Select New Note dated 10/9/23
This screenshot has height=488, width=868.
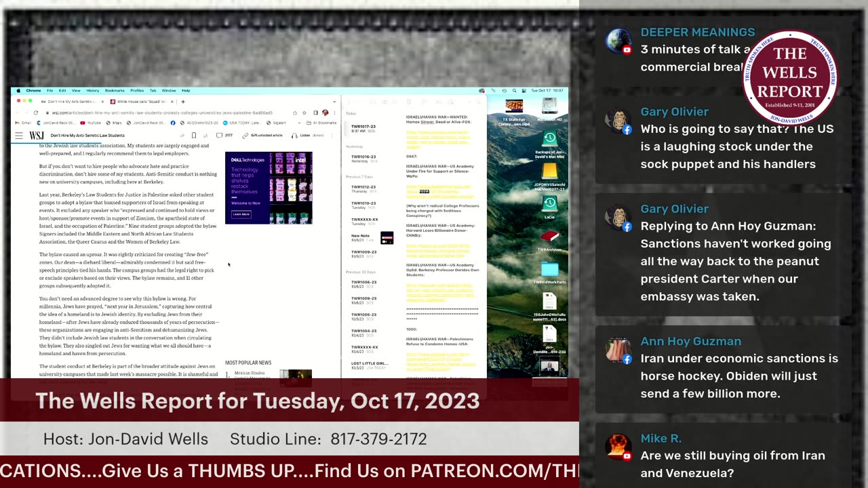[x=374, y=237]
